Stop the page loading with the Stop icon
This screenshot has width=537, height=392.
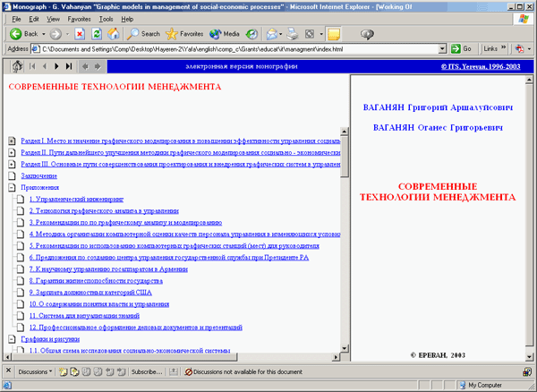coord(80,33)
